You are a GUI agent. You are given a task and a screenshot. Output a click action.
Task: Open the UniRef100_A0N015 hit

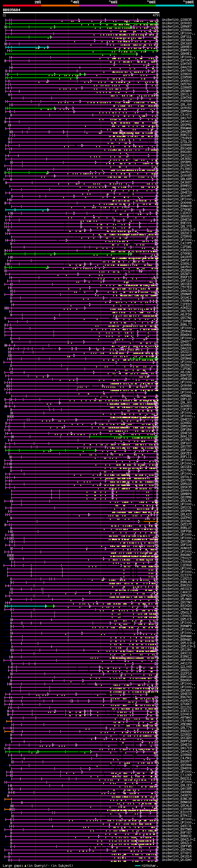pyautogui.click(x=177, y=548)
